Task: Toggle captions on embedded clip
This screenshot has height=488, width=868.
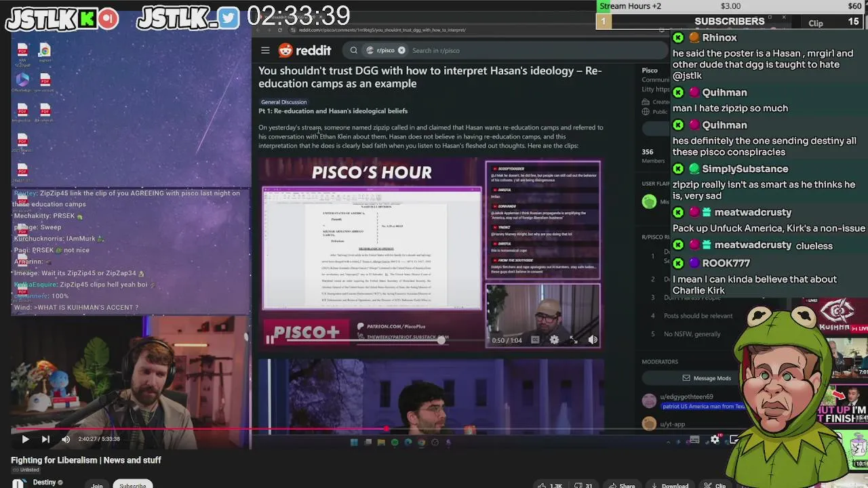Action: click(x=535, y=340)
